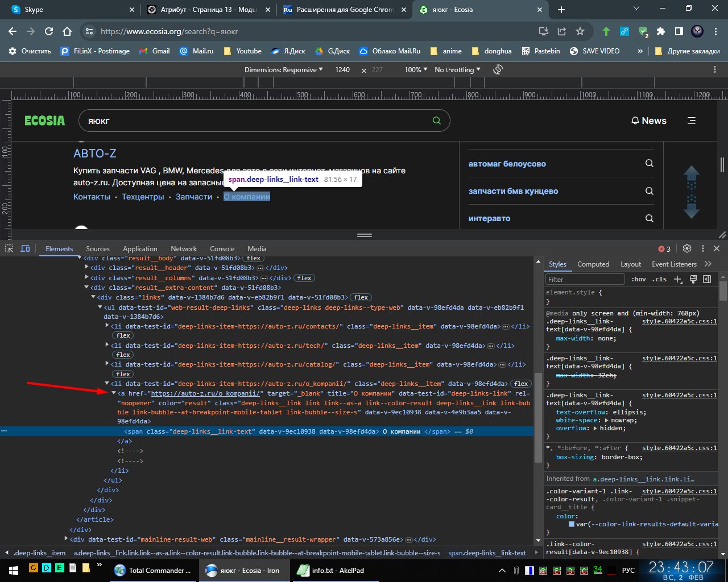Toggle the :hov element state panel
This screenshot has height=582, width=728.
click(x=639, y=279)
